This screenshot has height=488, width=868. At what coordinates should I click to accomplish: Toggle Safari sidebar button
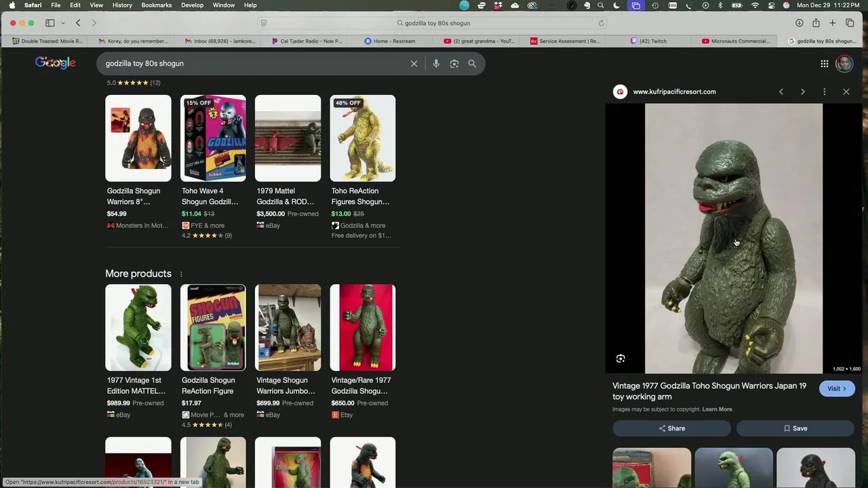(x=50, y=23)
